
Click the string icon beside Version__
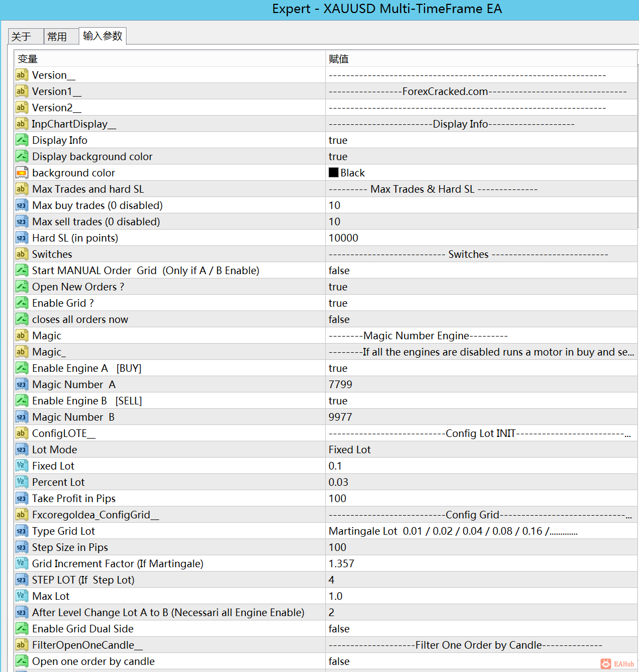click(x=22, y=75)
